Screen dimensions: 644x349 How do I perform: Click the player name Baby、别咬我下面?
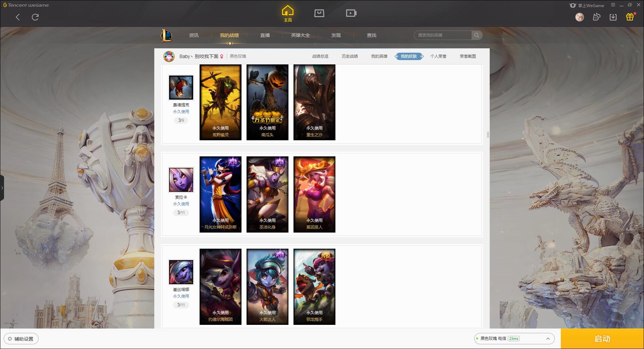tap(199, 56)
